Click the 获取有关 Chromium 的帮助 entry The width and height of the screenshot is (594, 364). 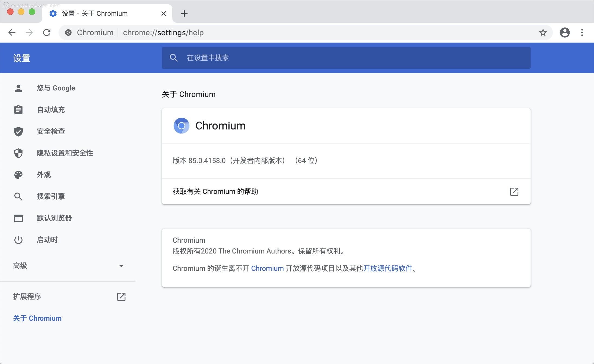[215, 191]
